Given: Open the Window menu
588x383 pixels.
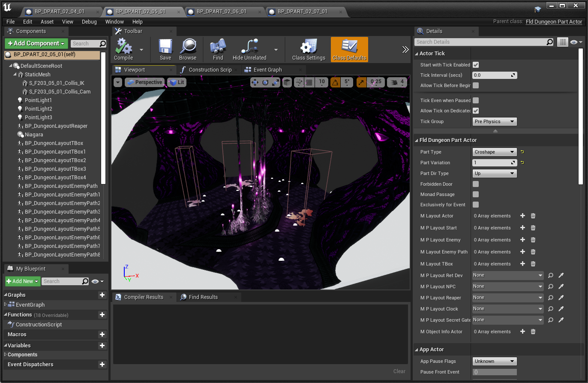Looking at the screenshot, I should click(x=114, y=21).
